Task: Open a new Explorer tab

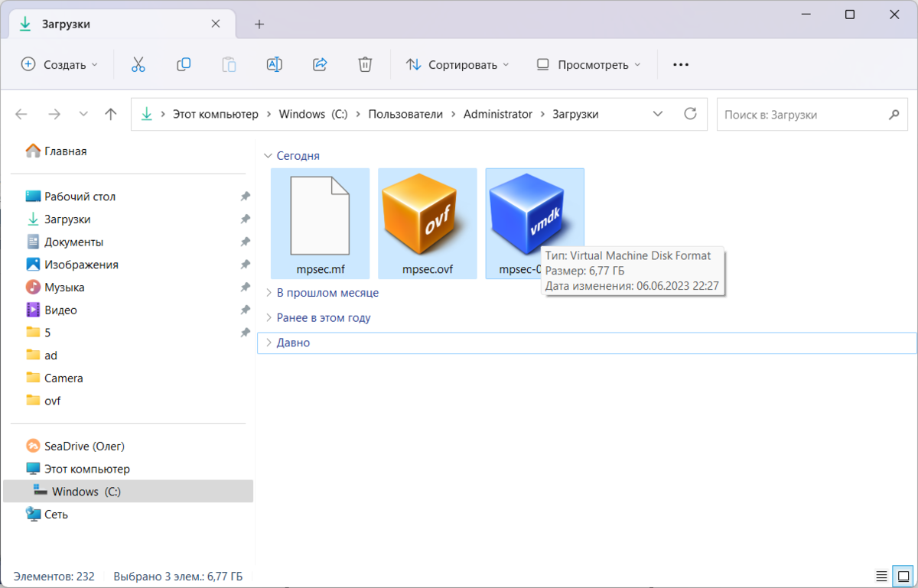Action: click(x=259, y=24)
